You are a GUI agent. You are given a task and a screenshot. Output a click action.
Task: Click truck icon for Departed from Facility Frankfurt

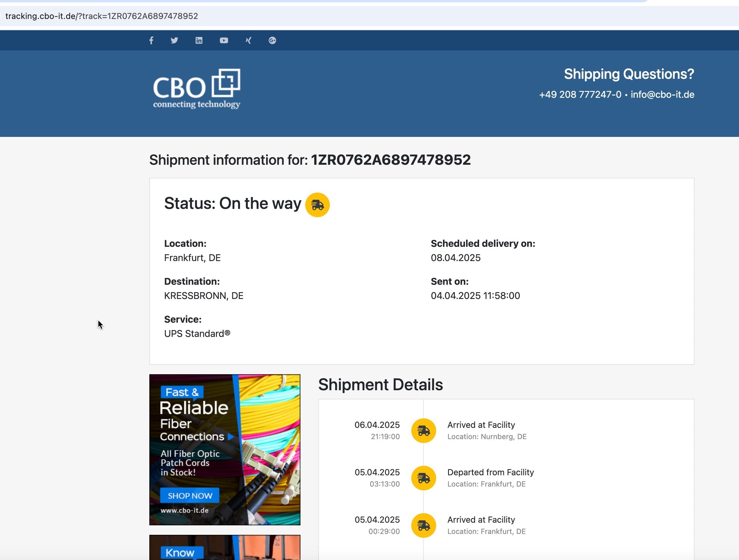click(x=423, y=478)
